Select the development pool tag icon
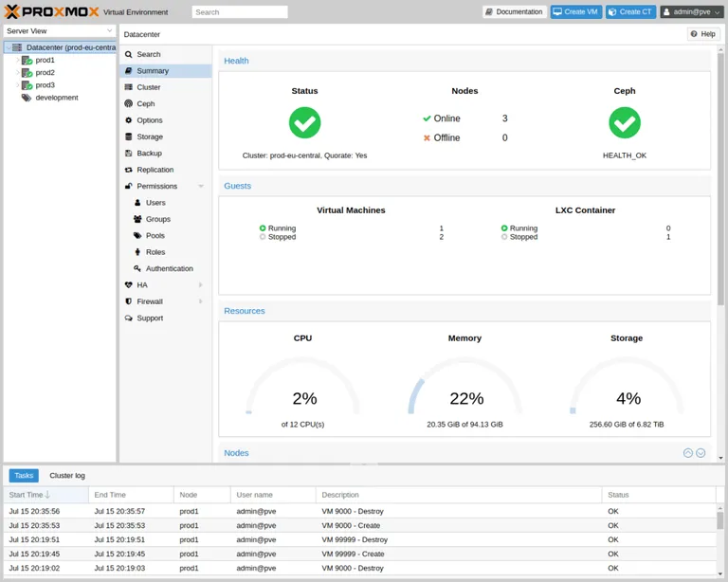The width and height of the screenshot is (728, 582). pos(27,98)
